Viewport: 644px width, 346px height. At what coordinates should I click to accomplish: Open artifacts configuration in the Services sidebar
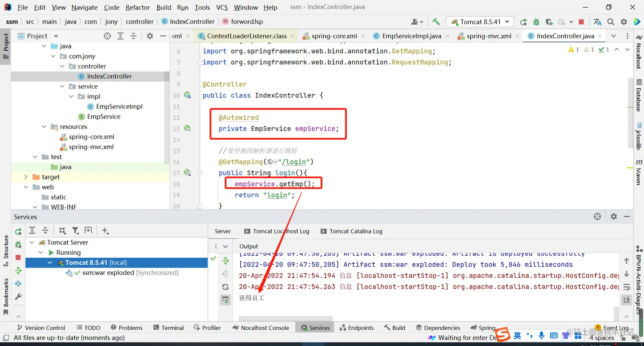(x=18, y=283)
